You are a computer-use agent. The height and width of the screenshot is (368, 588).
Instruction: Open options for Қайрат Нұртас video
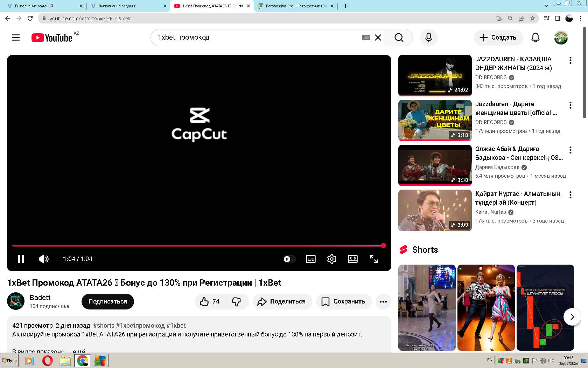pyautogui.click(x=570, y=195)
